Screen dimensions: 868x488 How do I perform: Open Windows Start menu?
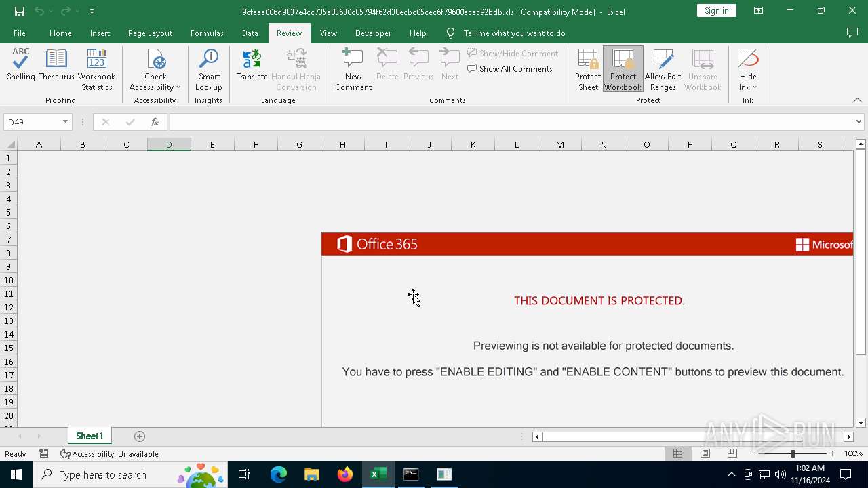coord(16,474)
